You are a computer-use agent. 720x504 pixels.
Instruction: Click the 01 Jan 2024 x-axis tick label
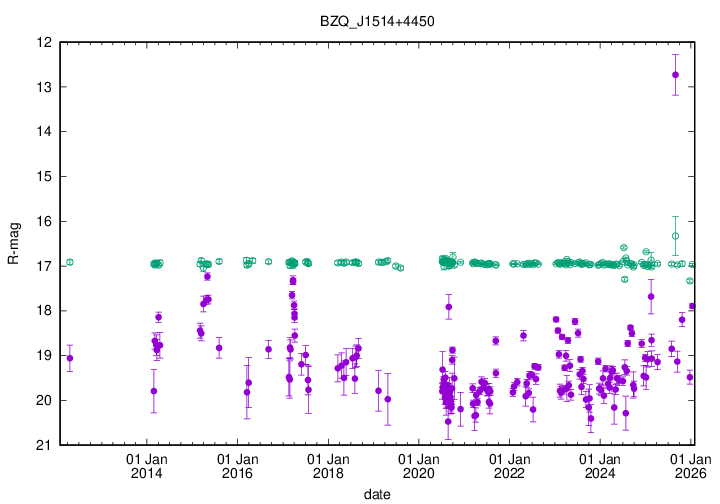point(600,466)
